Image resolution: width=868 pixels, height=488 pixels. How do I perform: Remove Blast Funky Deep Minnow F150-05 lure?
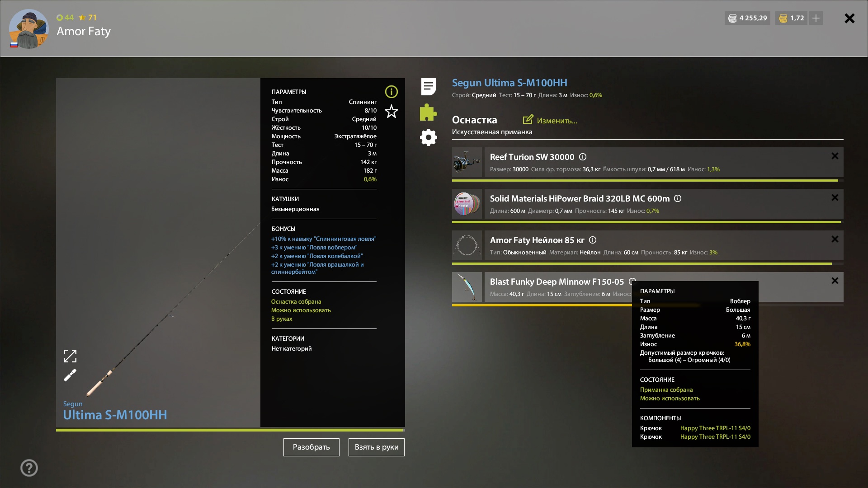pos(835,281)
